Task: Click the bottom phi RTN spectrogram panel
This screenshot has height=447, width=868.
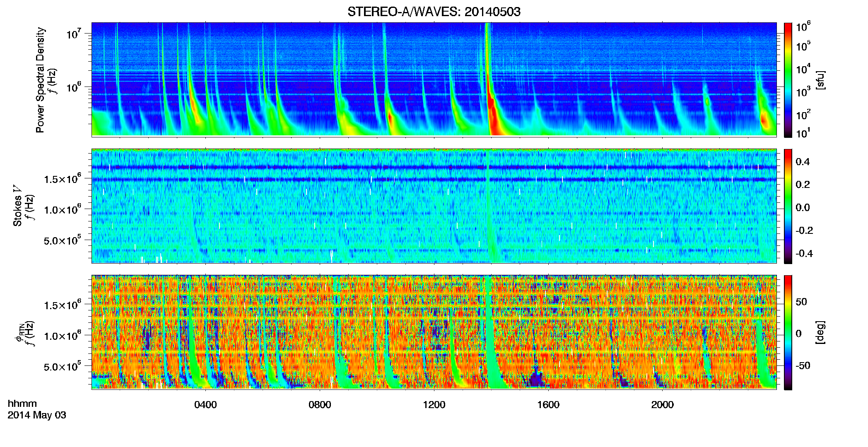Action: pyautogui.click(x=434, y=332)
